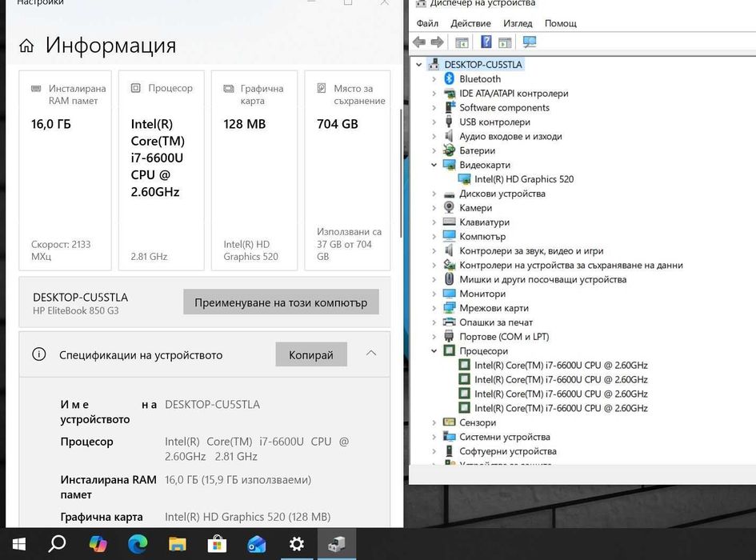Image resolution: width=756 pixels, height=560 pixels.
Task: Open Microsoft Edge from taskbar
Action: click(x=138, y=544)
